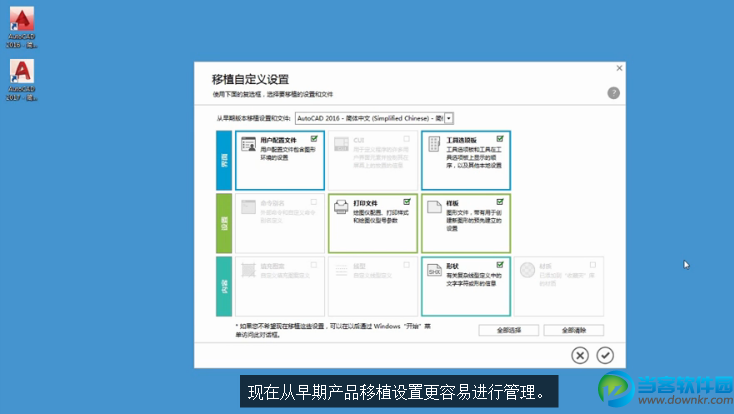Image resolution: width=734 pixels, height=414 pixels.
Task: Uncheck the 打印文件 checkbox
Action: click(407, 202)
